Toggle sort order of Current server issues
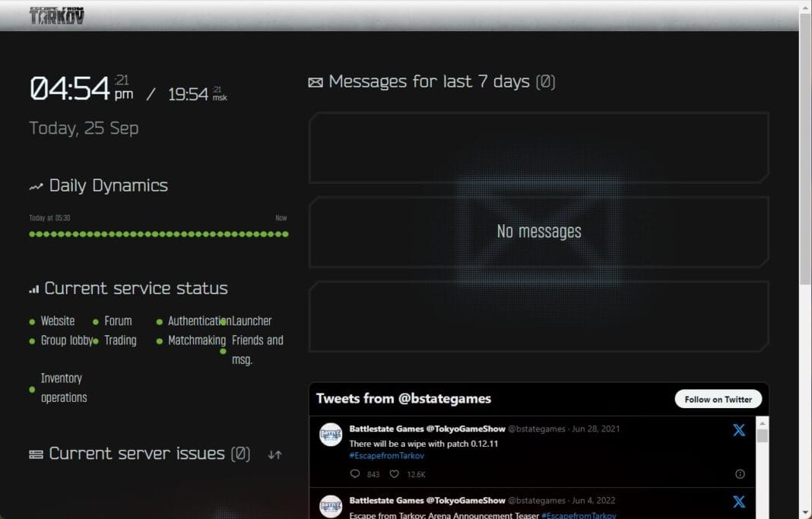This screenshot has width=812, height=519. coord(274,454)
